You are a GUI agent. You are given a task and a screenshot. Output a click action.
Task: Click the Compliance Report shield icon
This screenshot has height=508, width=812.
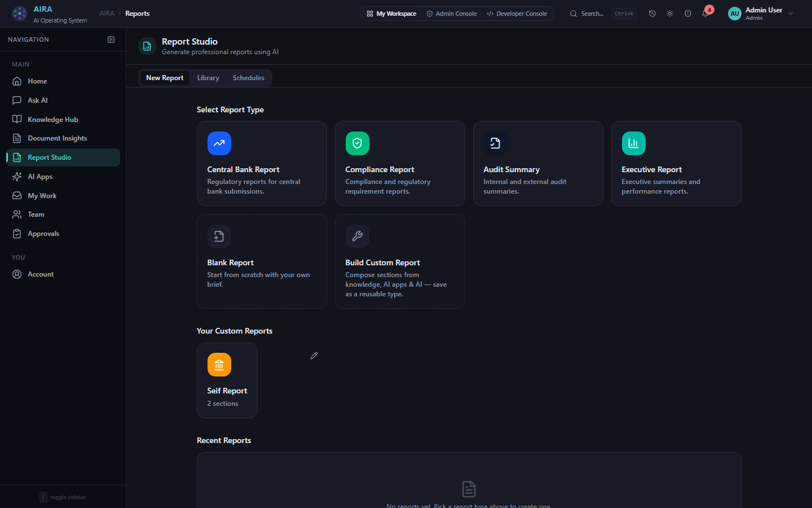pos(358,143)
